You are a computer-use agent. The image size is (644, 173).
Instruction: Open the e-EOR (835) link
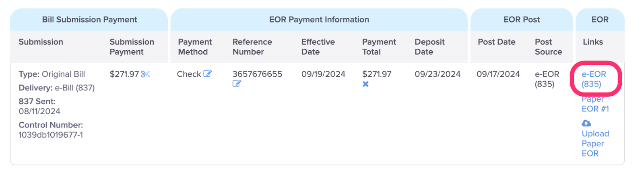(594, 79)
